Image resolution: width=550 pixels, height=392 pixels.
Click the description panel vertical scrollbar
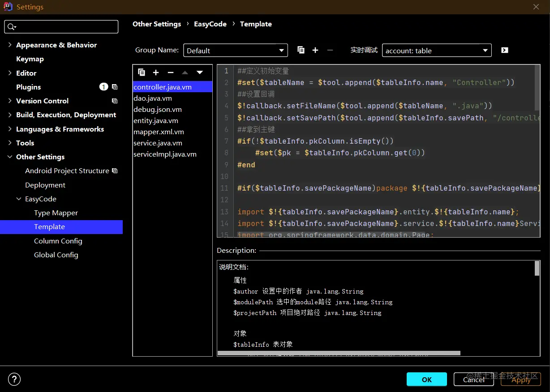click(537, 268)
